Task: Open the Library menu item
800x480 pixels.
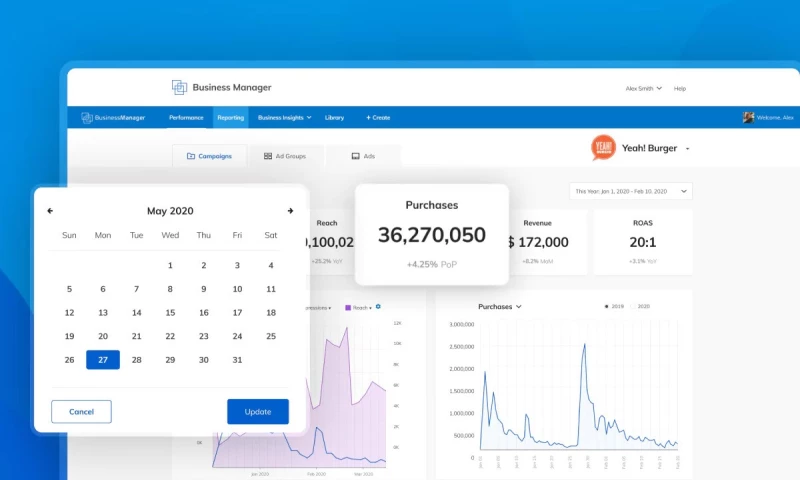Action: pyautogui.click(x=334, y=118)
